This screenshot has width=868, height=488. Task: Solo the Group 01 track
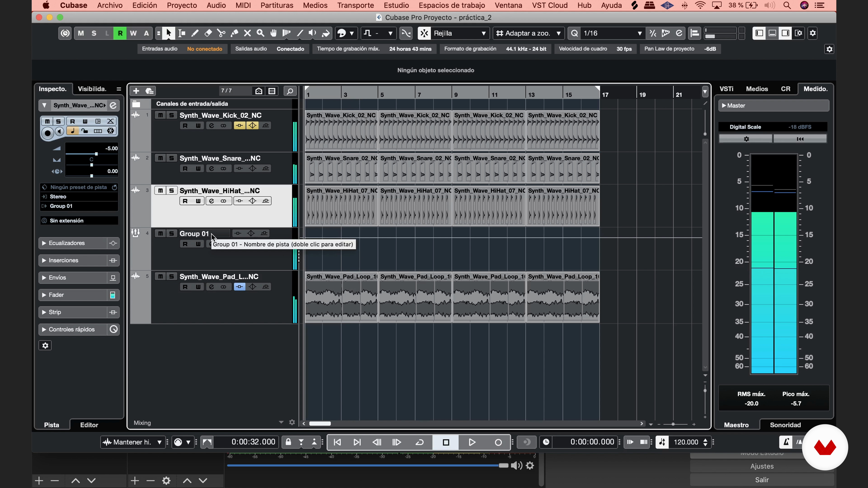click(x=172, y=233)
